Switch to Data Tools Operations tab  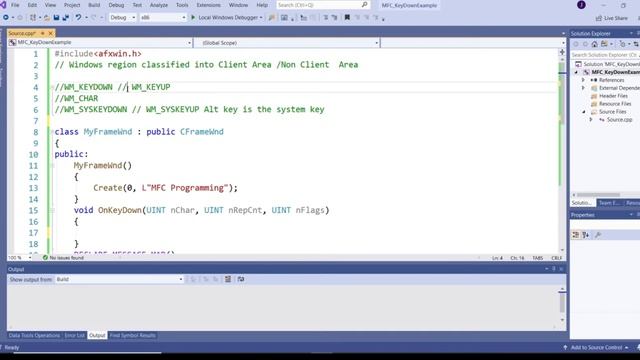click(x=34, y=336)
